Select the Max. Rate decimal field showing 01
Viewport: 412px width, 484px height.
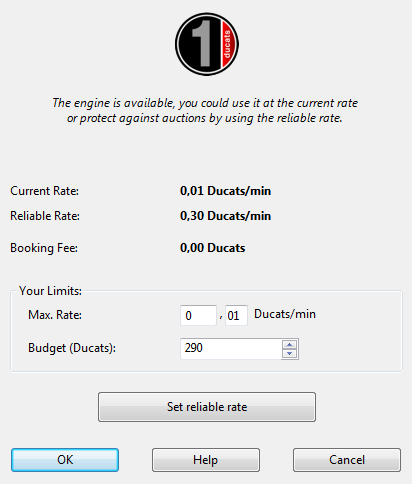[236, 315]
